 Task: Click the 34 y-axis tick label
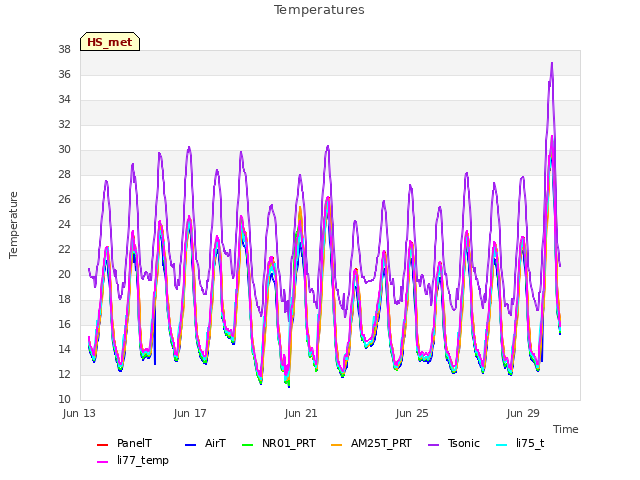coord(64,100)
